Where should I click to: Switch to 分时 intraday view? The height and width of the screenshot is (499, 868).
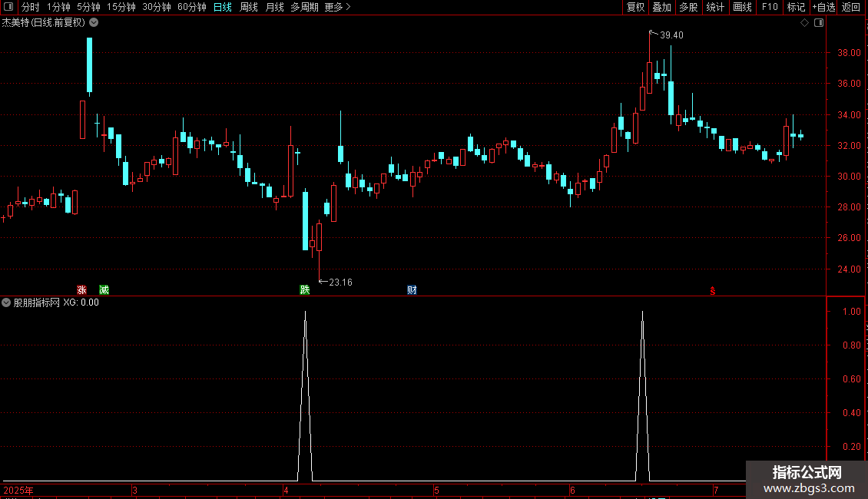(x=31, y=7)
